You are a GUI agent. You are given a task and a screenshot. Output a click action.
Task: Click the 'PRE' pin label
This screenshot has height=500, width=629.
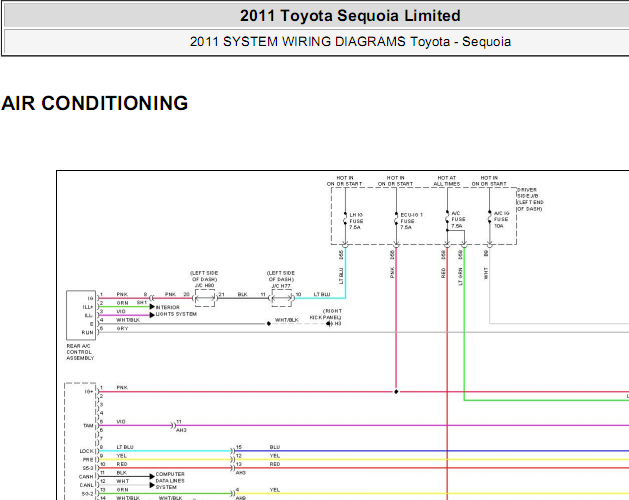click(88, 459)
